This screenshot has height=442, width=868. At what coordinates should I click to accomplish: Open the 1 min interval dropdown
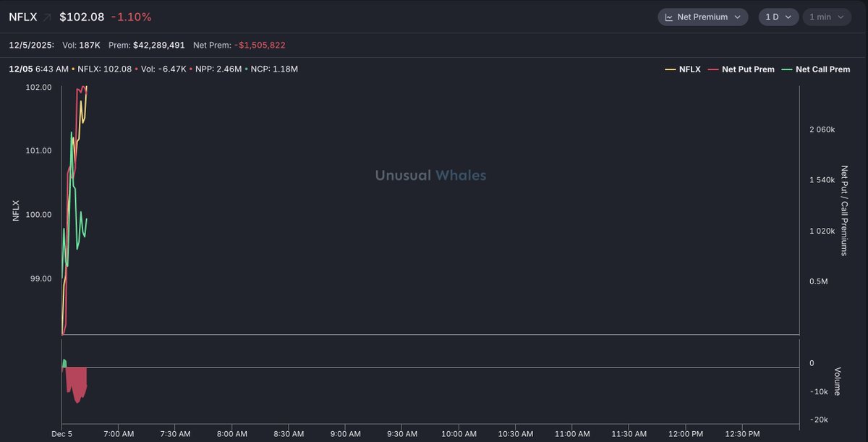coord(826,17)
